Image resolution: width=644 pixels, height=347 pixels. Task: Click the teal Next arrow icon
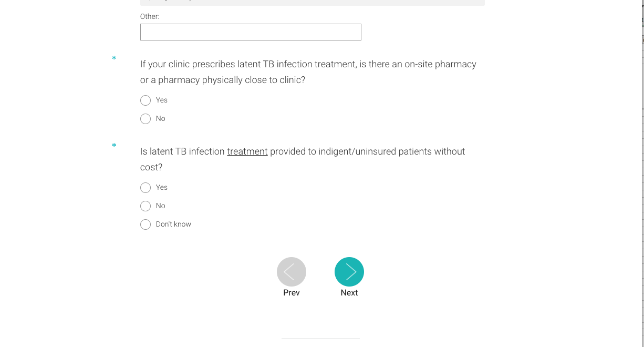point(349,272)
